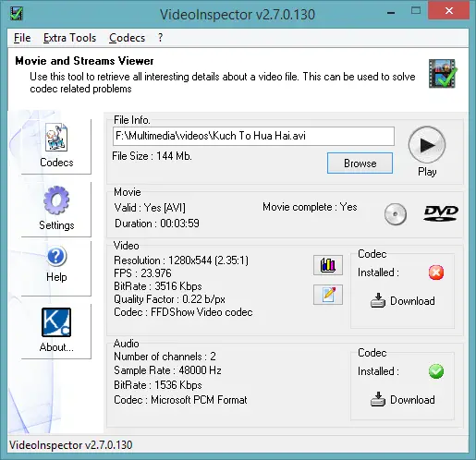Screen dimensions: 476x460
Task: Select the 'Duration : 00:03:59' text
Action: pos(157,224)
